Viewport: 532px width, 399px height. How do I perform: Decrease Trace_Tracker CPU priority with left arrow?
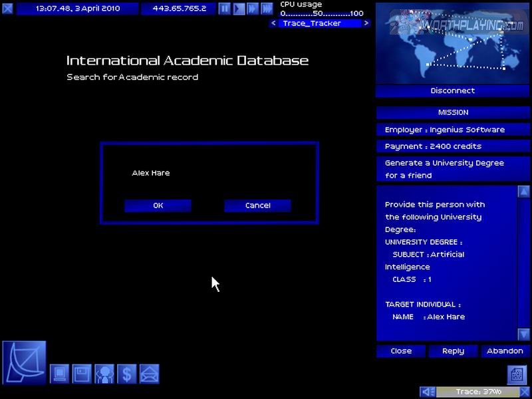[x=273, y=23]
